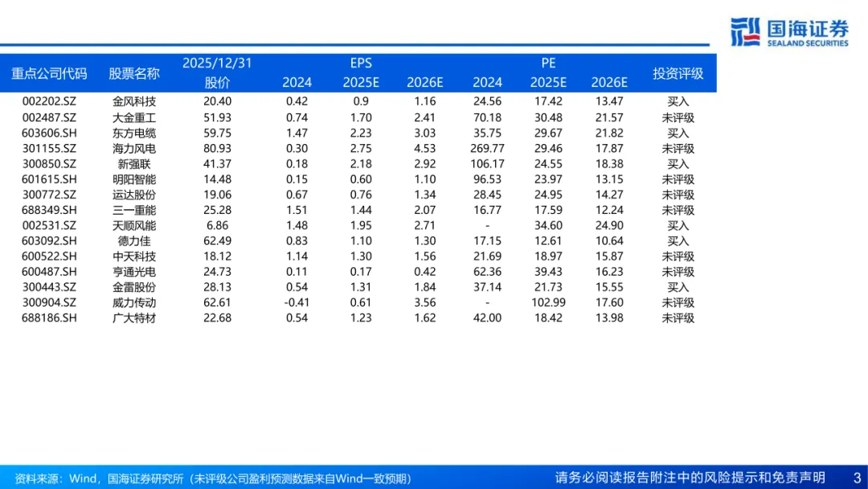
Task: Select stock code 300772.SZ
Action: 49,195
